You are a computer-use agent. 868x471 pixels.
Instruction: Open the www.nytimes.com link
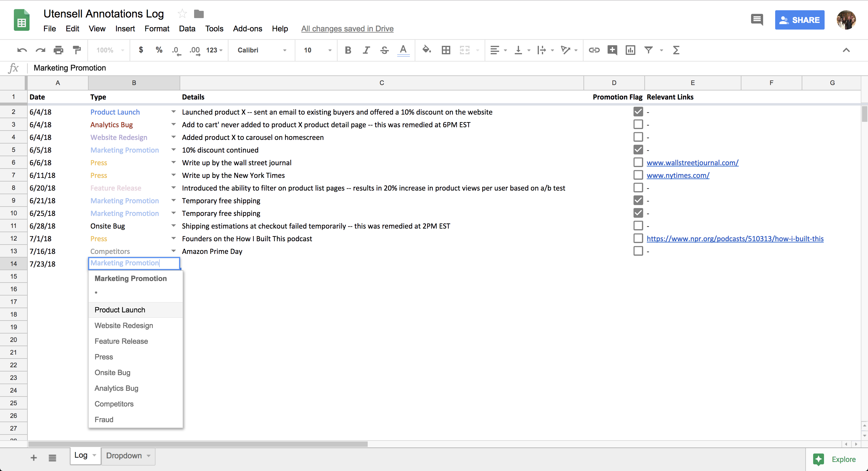click(678, 175)
